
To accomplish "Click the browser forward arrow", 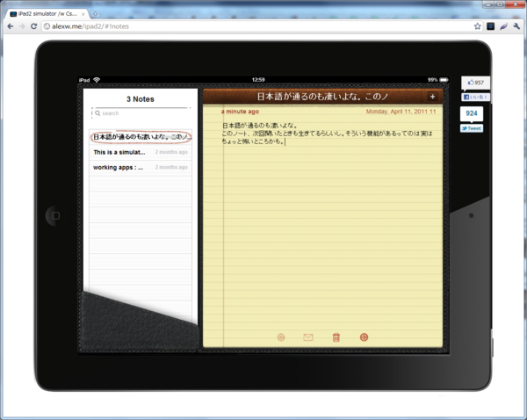I will [22, 26].
